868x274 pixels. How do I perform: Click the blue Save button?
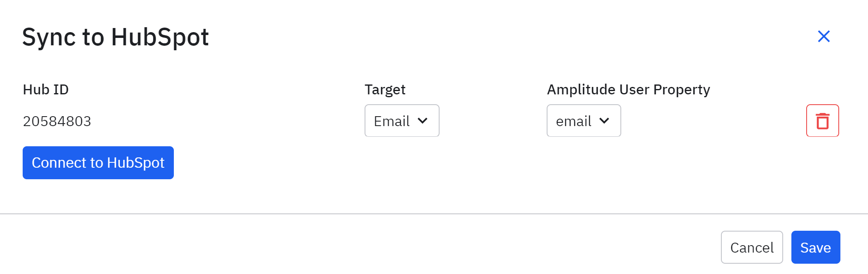pyautogui.click(x=815, y=247)
